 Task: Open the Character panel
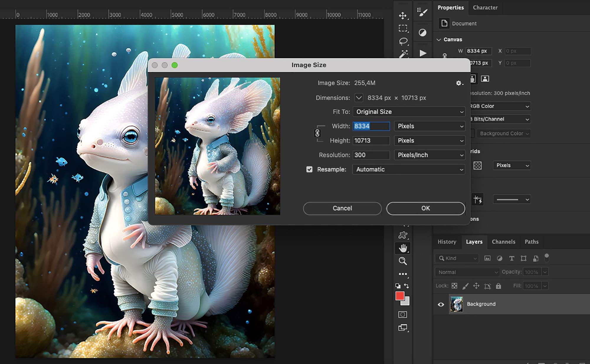(x=485, y=7)
